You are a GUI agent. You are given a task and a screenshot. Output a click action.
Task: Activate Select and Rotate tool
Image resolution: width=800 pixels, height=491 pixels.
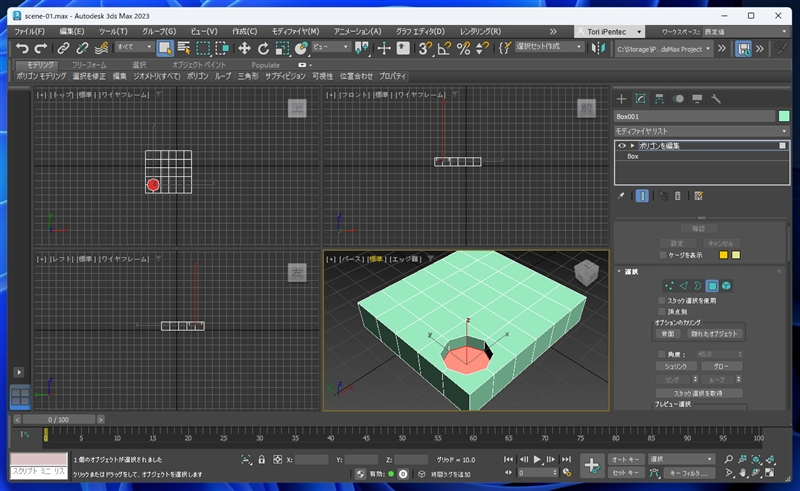click(x=263, y=48)
